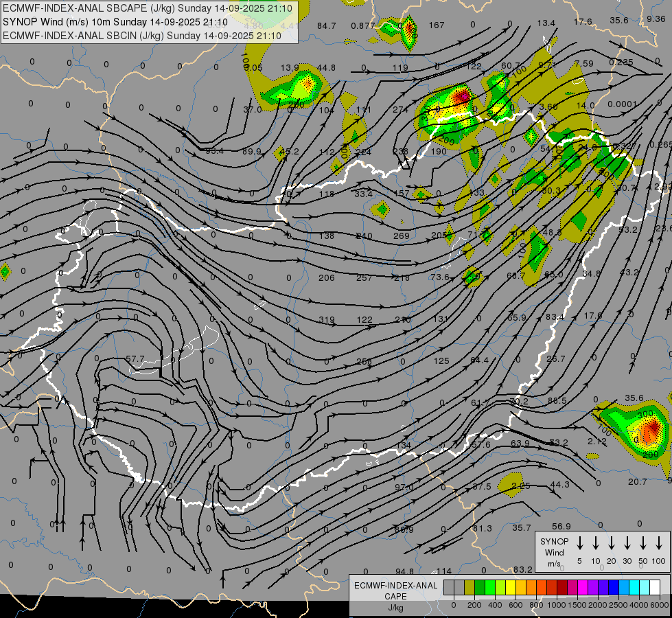The width and height of the screenshot is (672, 618).
Task: Click the 20.7 value below the southeast storm
Action: (637, 481)
